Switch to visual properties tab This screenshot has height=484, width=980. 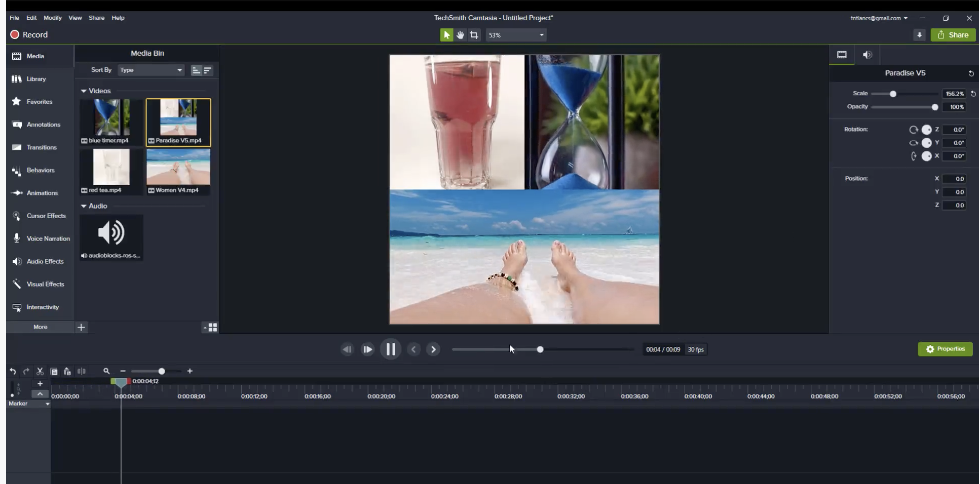point(842,55)
